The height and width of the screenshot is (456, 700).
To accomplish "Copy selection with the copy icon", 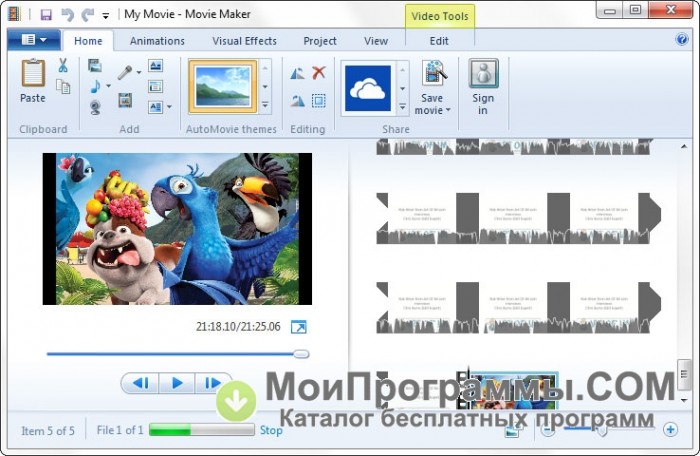I will tap(63, 87).
